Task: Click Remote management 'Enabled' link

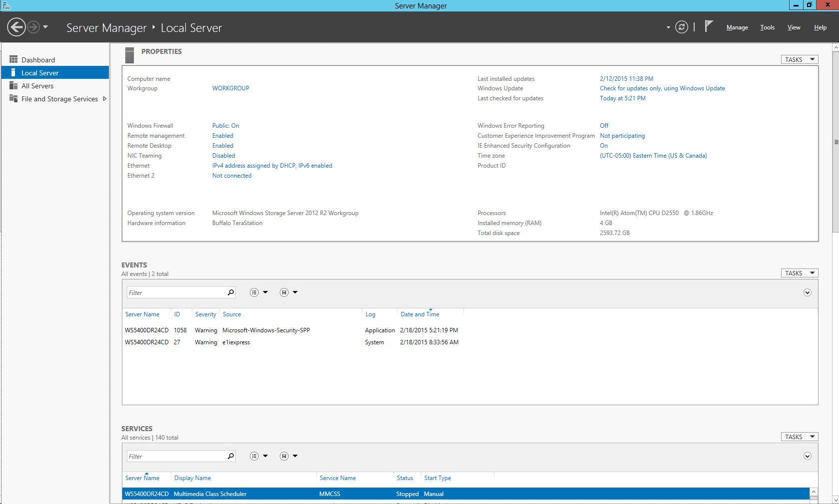Action: point(223,136)
